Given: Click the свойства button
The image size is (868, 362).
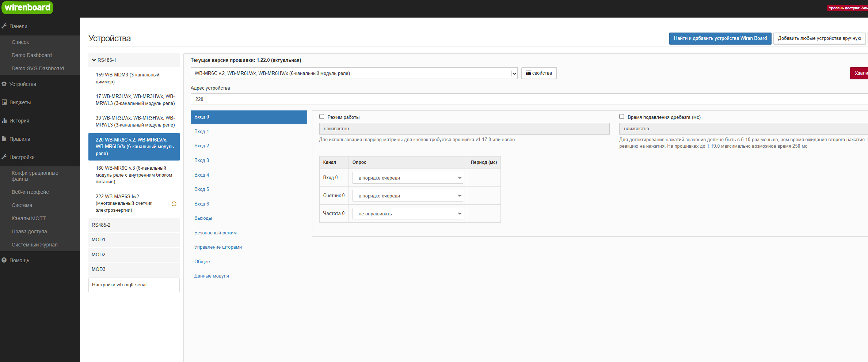Looking at the screenshot, I should pos(538,73).
